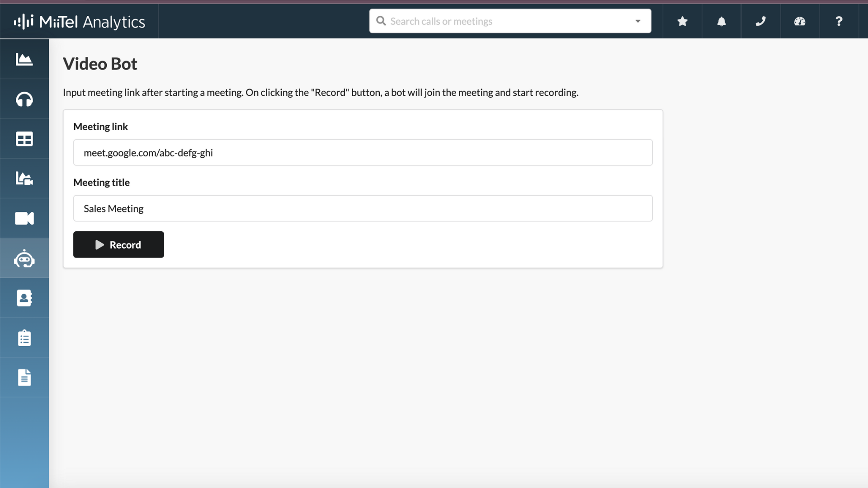868x488 pixels.
Task: Focus the Meeting link input field
Action: 363,153
